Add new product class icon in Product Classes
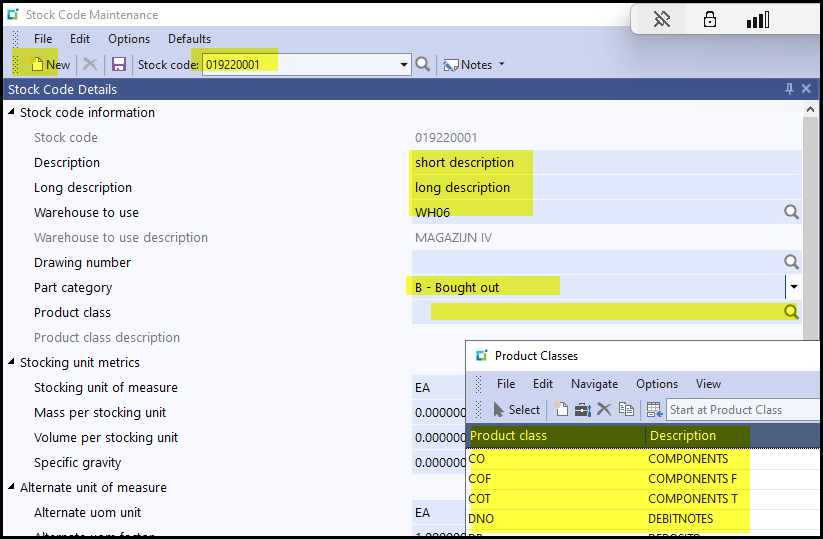Viewport: 823px width, 539px height. click(x=561, y=409)
